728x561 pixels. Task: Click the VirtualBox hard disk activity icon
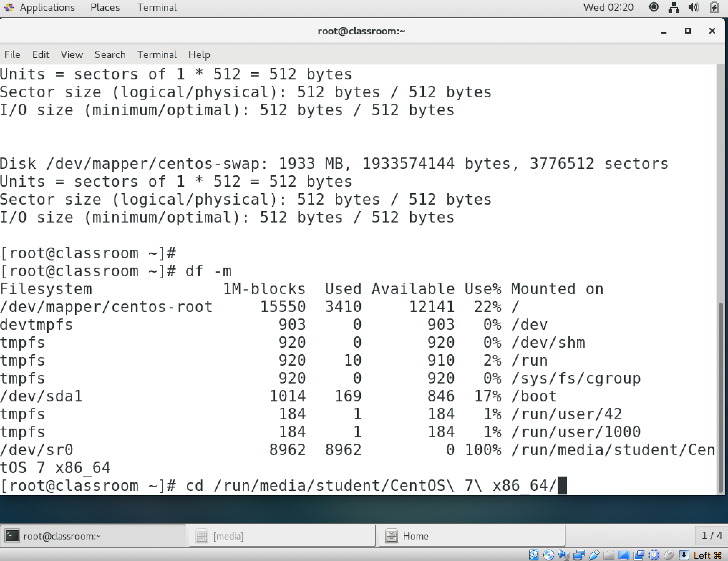534,555
